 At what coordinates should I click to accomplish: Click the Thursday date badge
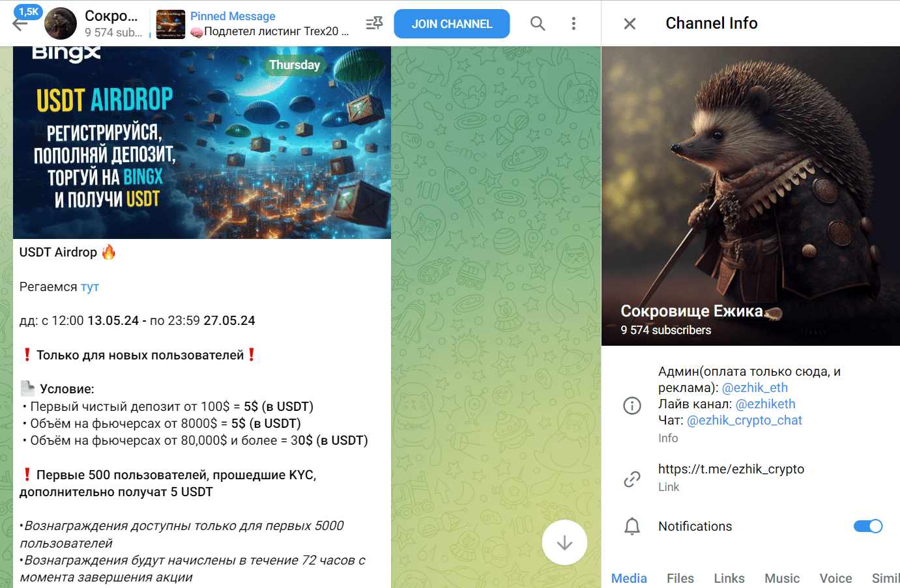295,65
